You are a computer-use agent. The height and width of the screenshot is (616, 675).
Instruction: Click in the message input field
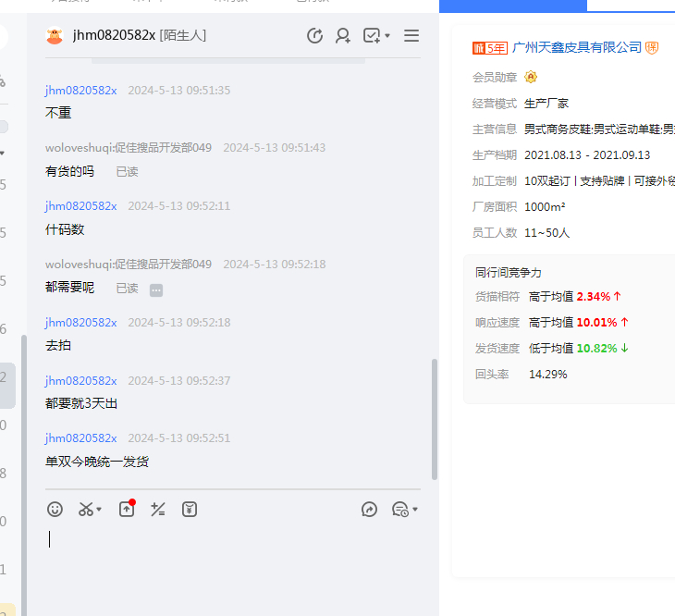[x=231, y=555]
